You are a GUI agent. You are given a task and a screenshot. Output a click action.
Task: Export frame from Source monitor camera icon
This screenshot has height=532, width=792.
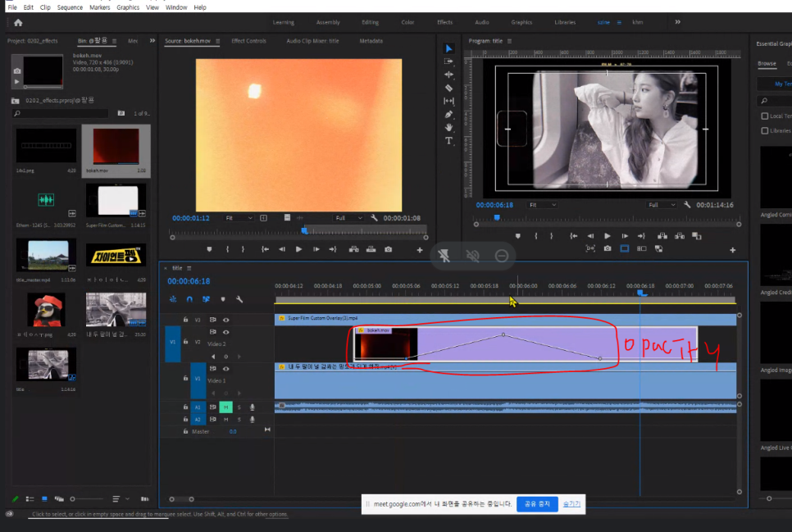[388, 249]
